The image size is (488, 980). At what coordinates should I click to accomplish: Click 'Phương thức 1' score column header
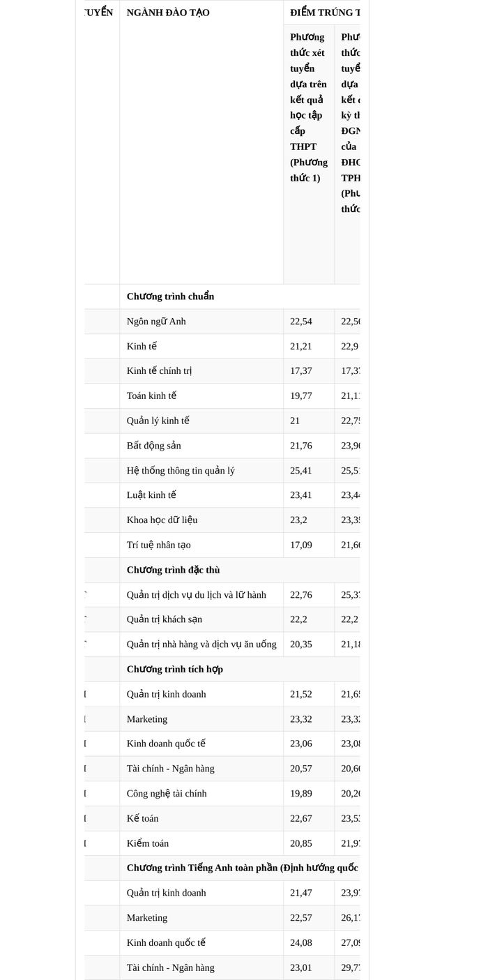[x=309, y=107]
